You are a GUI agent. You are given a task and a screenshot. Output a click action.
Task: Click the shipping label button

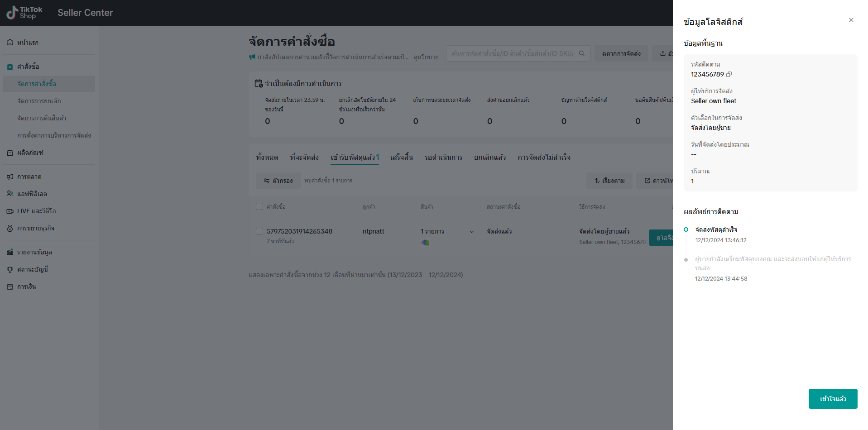click(621, 53)
